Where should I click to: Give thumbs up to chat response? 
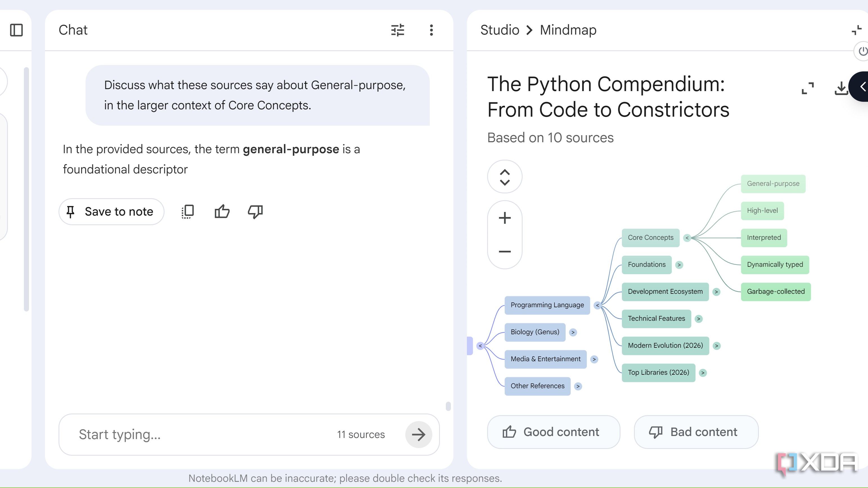click(222, 211)
